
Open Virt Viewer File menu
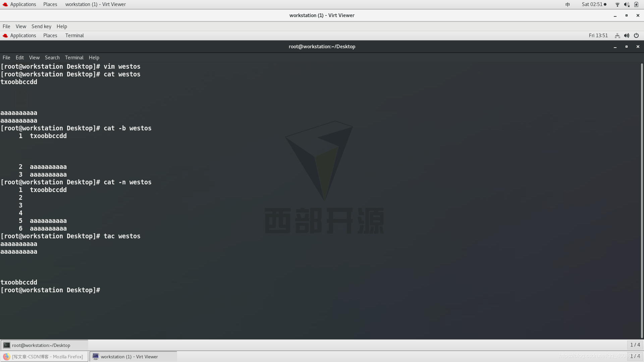point(6,26)
